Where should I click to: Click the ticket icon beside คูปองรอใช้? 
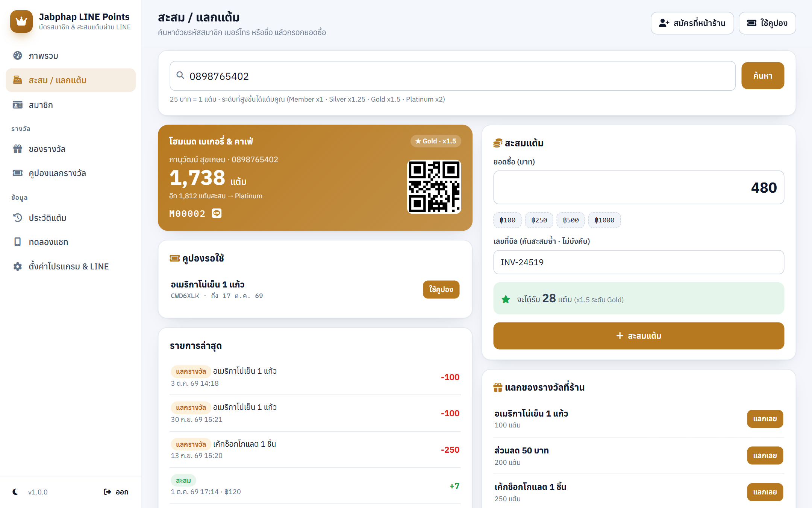tap(175, 258)
